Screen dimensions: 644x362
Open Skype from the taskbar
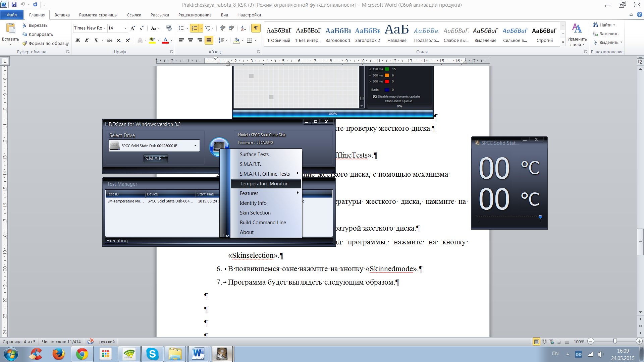point(152,354)
